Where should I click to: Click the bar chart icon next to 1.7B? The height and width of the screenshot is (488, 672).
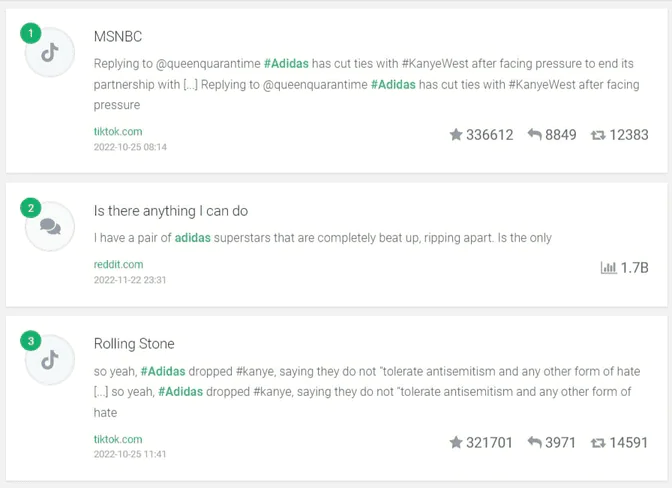pyautogui.click(x=608, y=268)
